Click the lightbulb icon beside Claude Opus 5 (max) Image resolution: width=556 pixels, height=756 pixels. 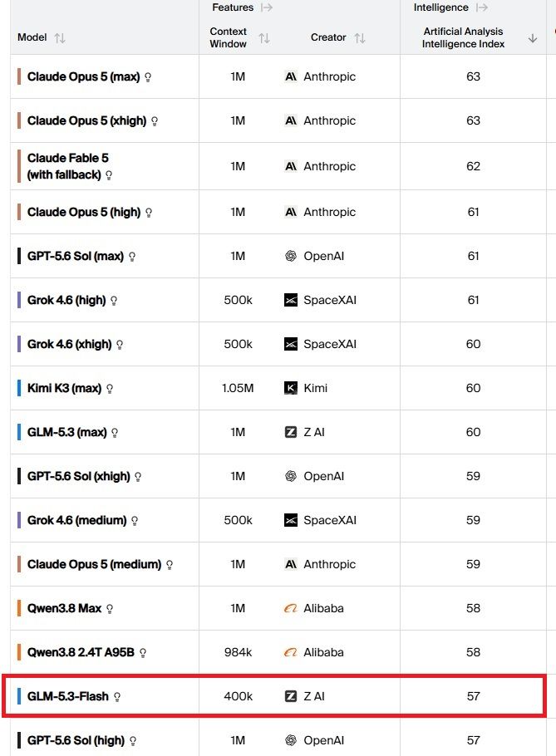pyautogui.click(x=148, y=77)
